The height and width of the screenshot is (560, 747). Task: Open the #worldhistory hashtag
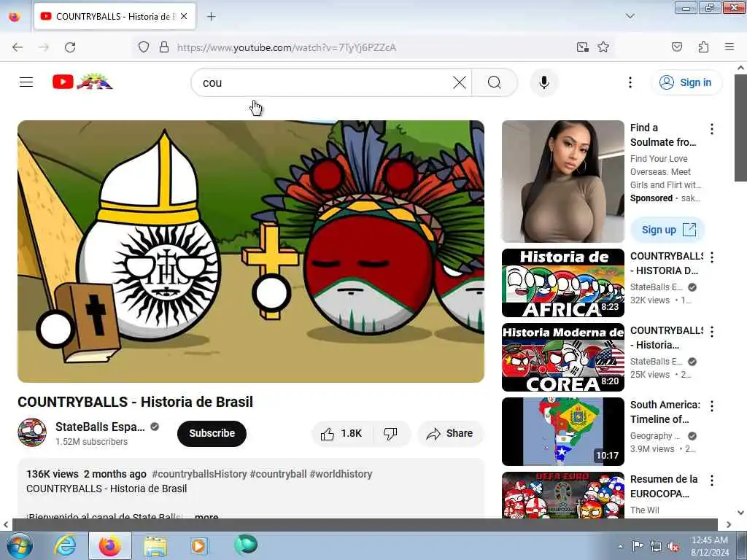[x=341, y=474]
